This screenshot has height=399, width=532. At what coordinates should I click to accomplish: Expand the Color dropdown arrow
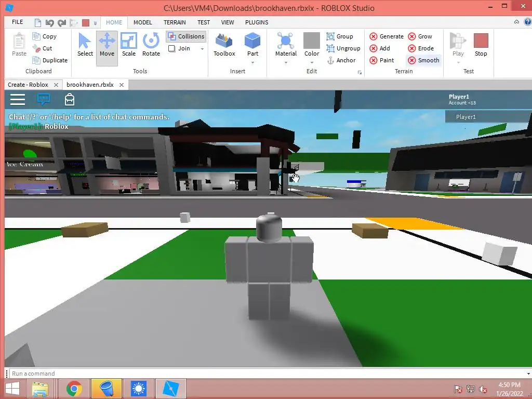312,62
